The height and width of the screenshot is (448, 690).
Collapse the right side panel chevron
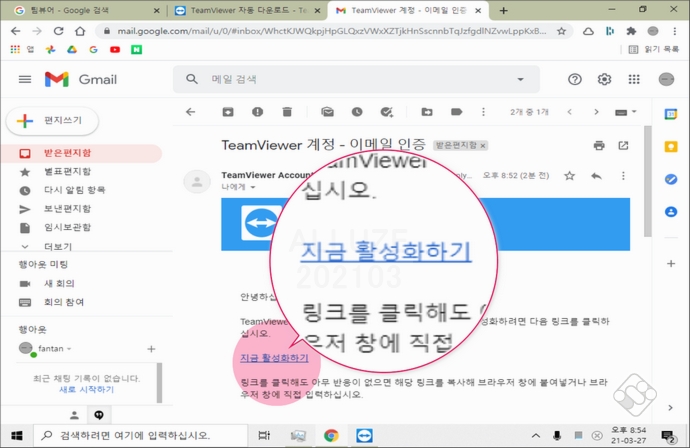[670, 408]
